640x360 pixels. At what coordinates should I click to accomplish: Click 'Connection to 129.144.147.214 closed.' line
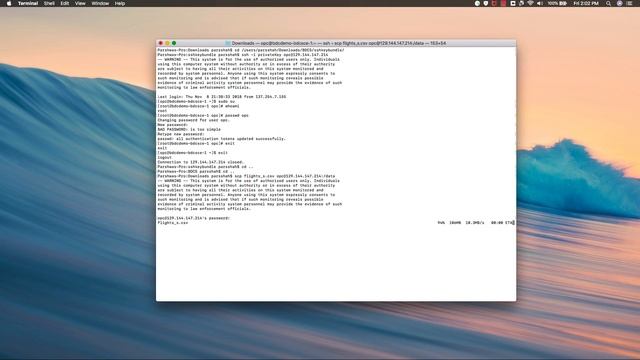[x=200, y=162]
